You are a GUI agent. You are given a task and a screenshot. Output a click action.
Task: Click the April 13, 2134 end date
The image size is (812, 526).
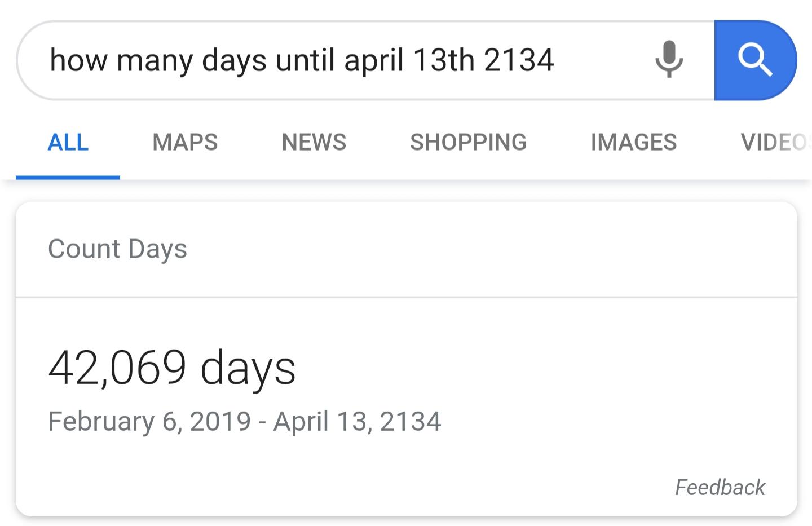358,422
